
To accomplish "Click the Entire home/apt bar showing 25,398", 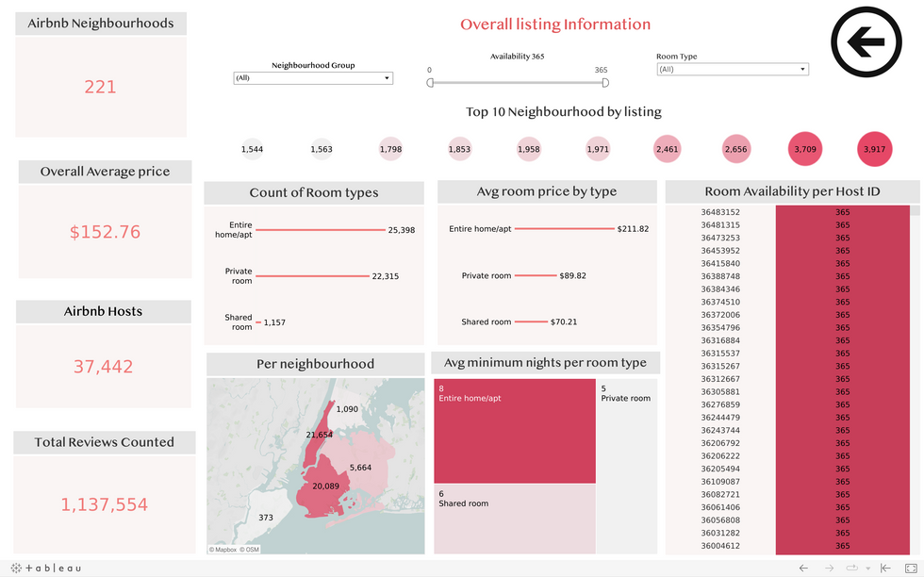I will point(321,230).
